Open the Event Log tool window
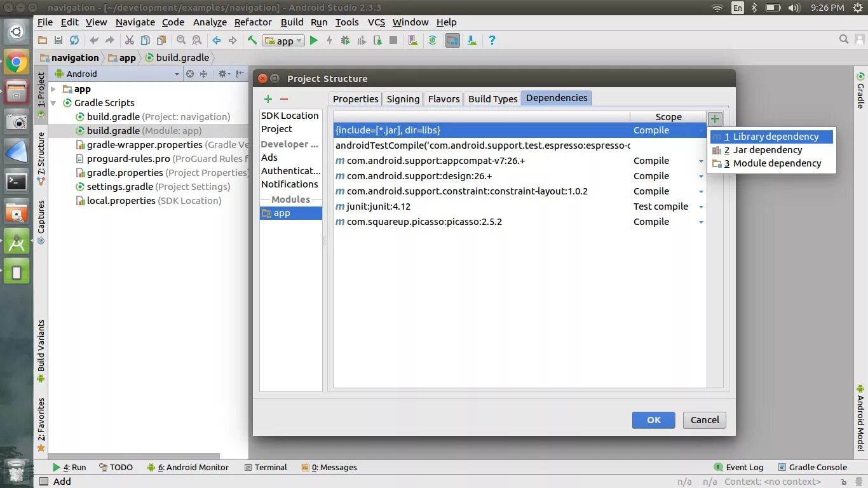The height and width of the screenshot is (488, 868). pos(738,467)
